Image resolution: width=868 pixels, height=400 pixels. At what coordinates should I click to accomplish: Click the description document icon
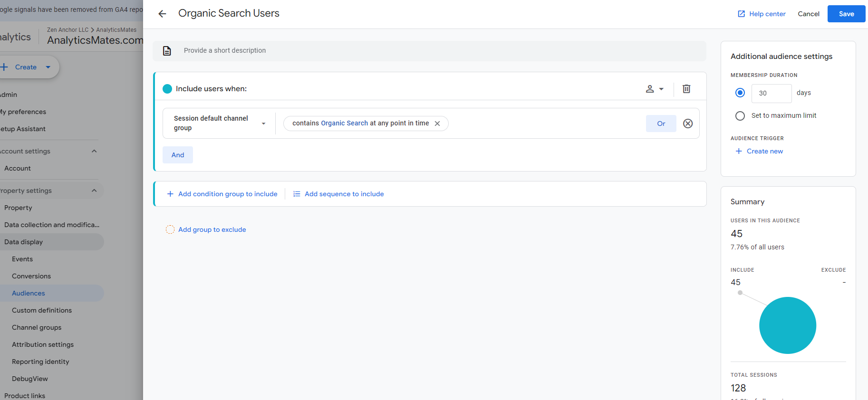click(167, 51)
